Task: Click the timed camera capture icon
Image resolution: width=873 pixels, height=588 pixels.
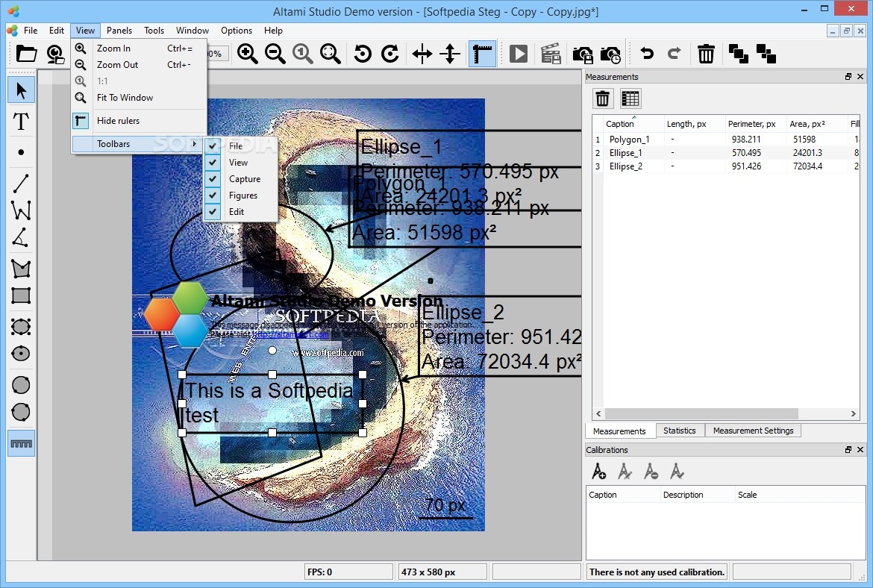Action: (x=610, y=54)
